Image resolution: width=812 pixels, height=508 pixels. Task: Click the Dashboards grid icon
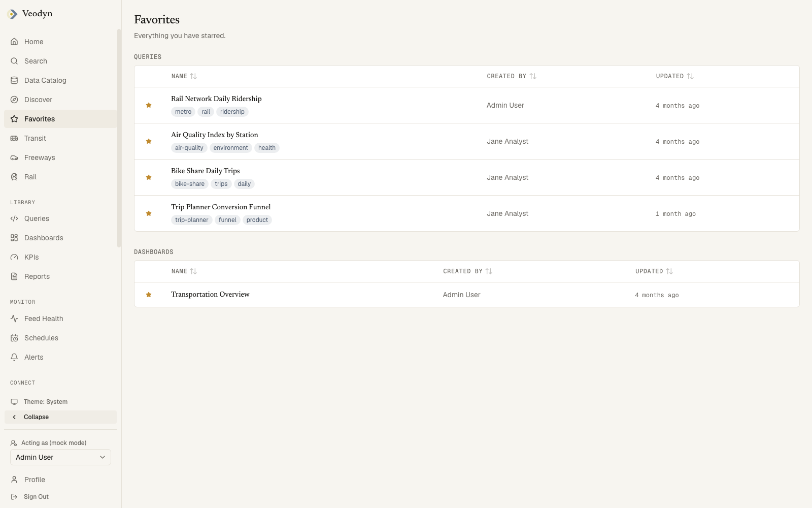tap(14, 238)
